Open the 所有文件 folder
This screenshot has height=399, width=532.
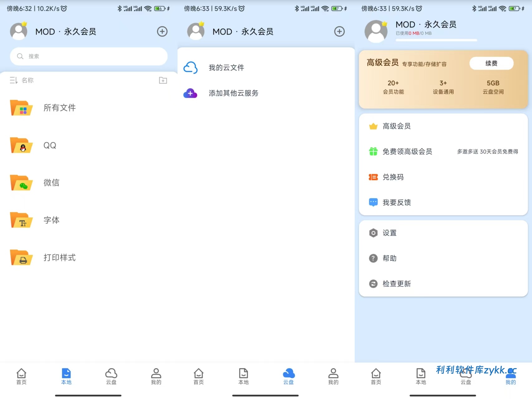click(x=59, y=108)
